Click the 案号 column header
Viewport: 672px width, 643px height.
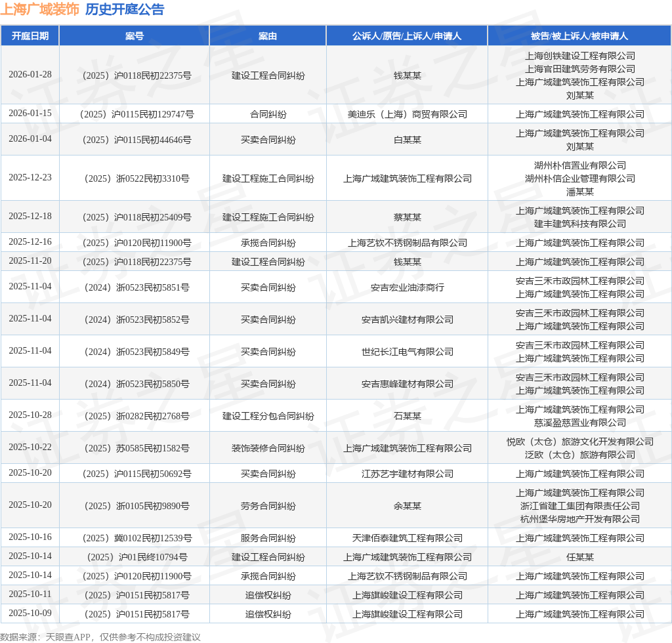(135, 36)
